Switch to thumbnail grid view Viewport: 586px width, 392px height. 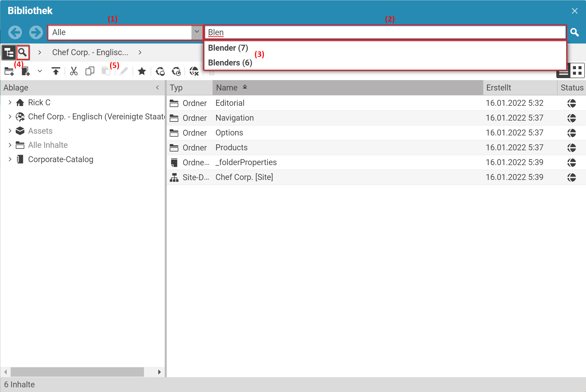click(577, 70)
